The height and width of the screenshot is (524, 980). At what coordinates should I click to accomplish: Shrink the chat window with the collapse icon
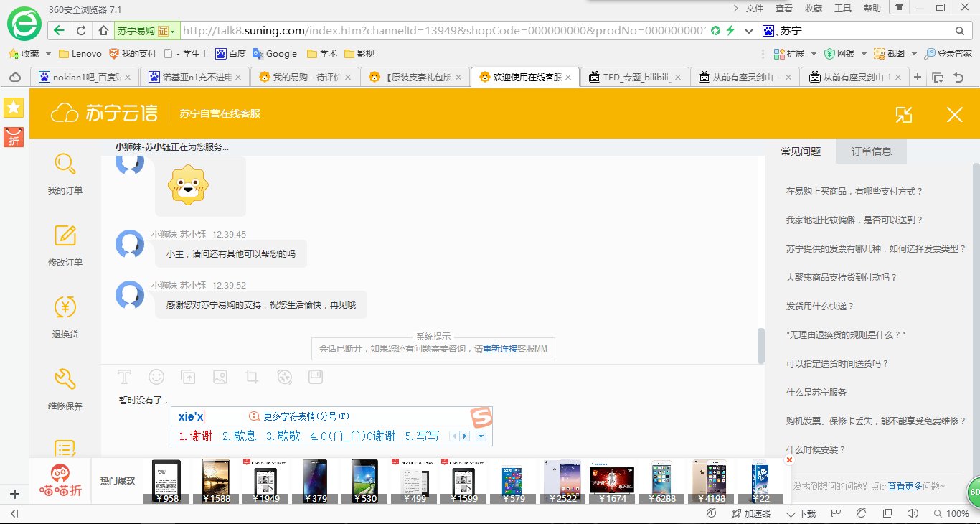(904, 114)
